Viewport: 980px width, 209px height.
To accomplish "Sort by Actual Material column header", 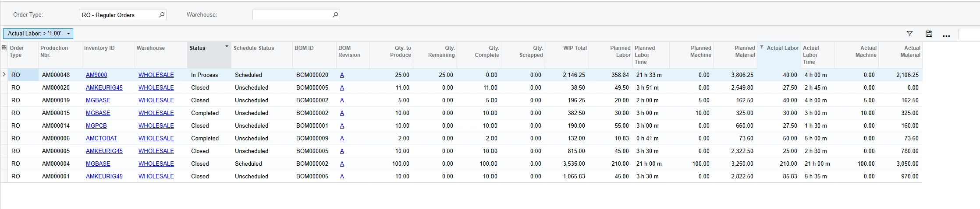I will click(x=900, y=55).
